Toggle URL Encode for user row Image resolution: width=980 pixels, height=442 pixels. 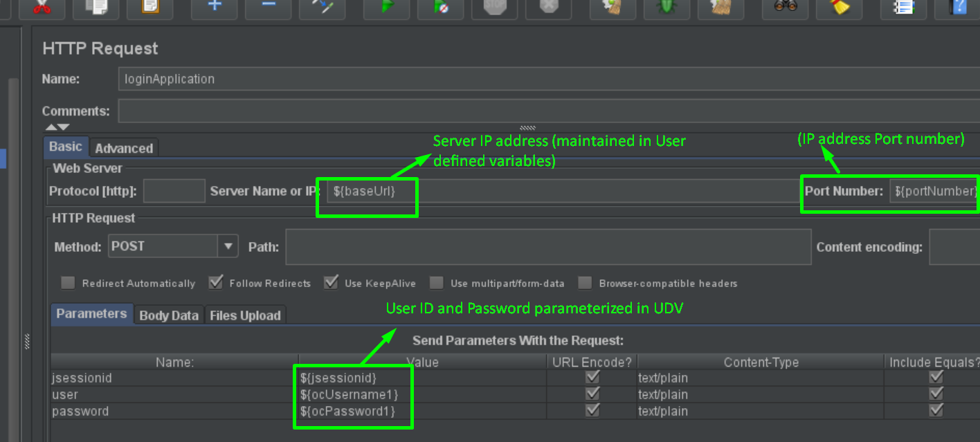592,394
